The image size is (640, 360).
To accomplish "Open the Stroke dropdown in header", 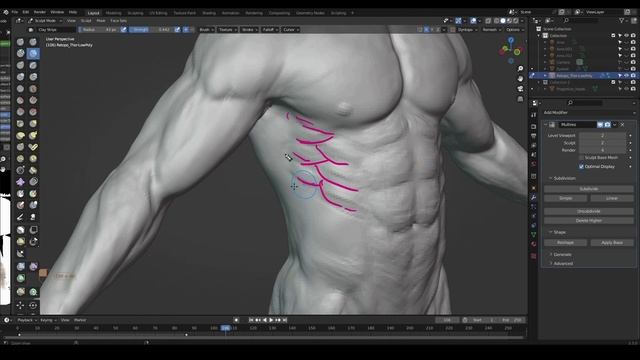I will point(249,30).
